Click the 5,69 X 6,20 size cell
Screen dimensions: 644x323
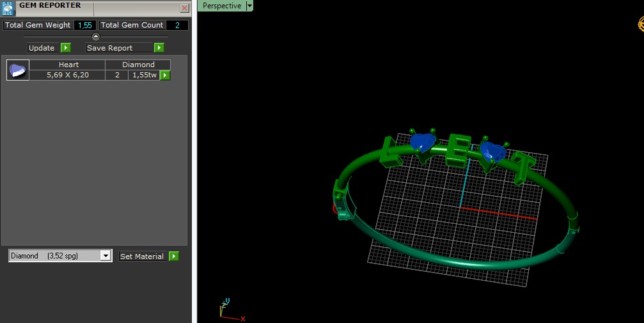point(67,75)
